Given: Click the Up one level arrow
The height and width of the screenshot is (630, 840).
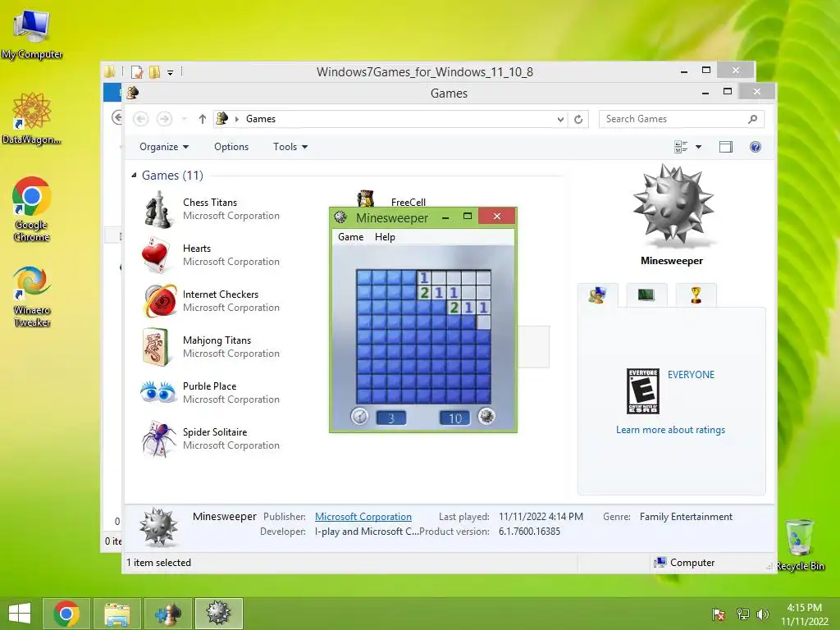Looking at the screenshot, I should pyautogui.click(x=202, y=119).
